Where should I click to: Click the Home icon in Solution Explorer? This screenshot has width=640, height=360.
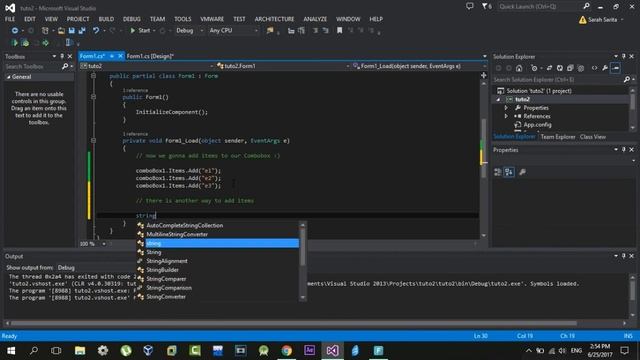[519, 68]
